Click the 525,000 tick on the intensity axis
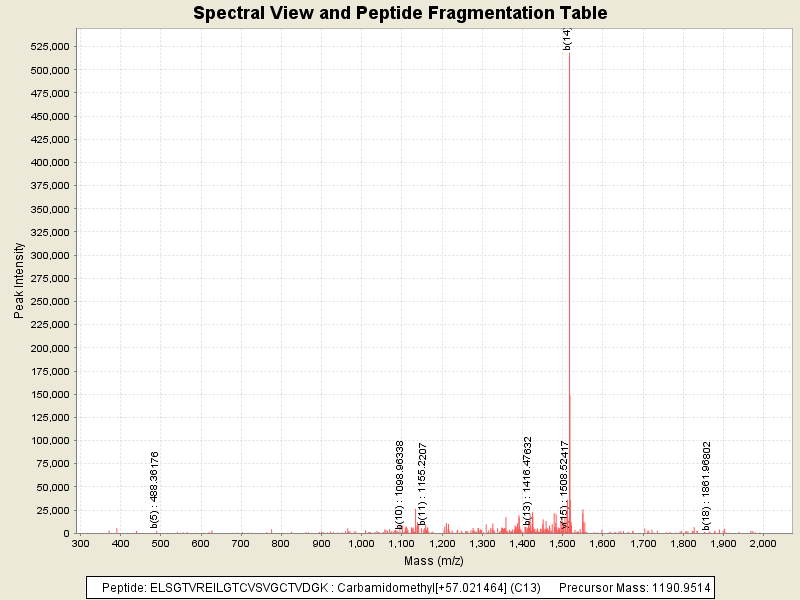Image resolution: width=800 pixels, height=600 pixels. pos(49,47)
